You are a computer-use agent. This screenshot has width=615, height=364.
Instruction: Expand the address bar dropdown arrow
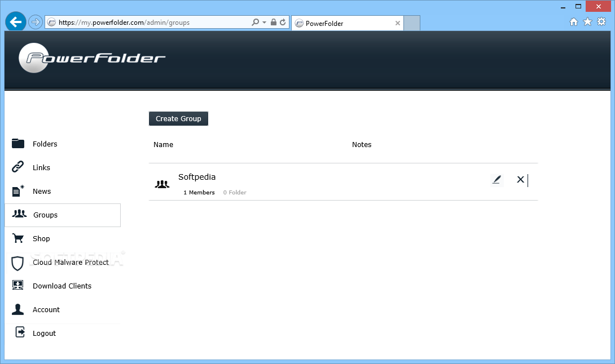coord(265,23)
